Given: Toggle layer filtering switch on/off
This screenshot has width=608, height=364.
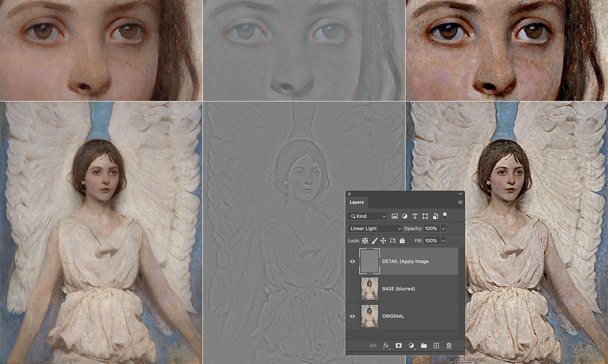Looking at the screenshot, I should coord(445,216).
